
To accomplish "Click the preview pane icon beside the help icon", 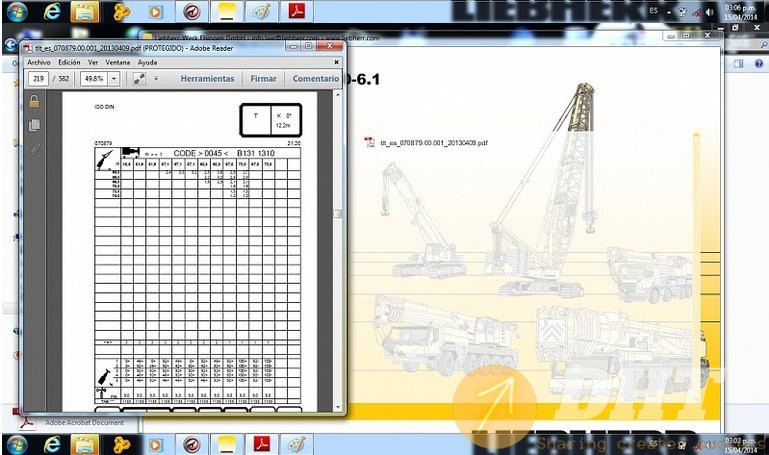I will [x=739, y=64].
